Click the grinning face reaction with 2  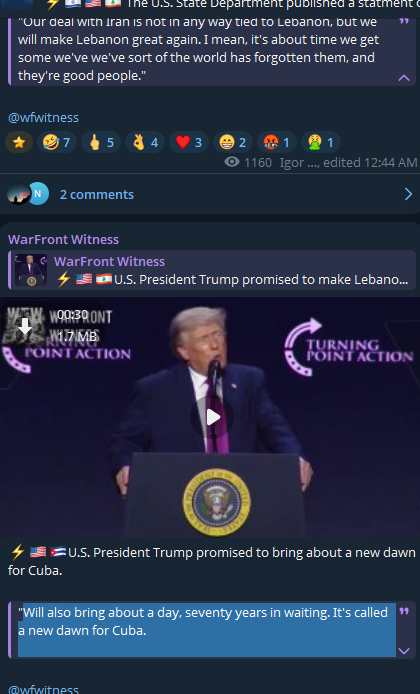point(233,143)
